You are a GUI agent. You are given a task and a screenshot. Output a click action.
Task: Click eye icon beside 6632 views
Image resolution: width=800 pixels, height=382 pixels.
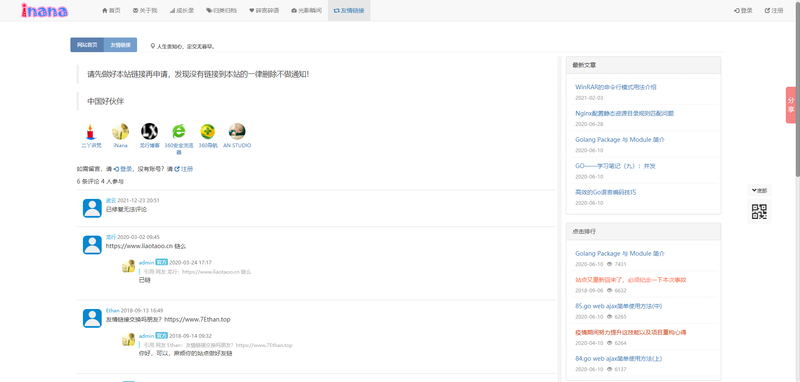click(609, 291)
